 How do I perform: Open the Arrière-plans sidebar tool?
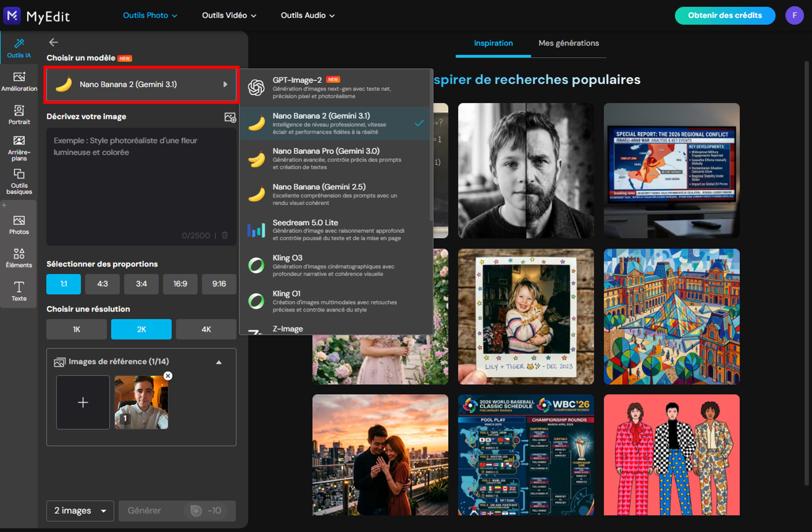click(x=19, y=148)
